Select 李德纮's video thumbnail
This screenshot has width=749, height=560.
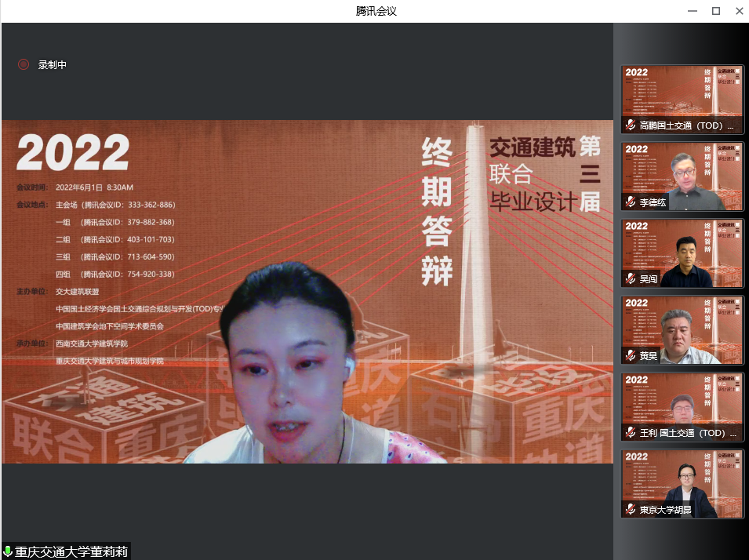682,171
